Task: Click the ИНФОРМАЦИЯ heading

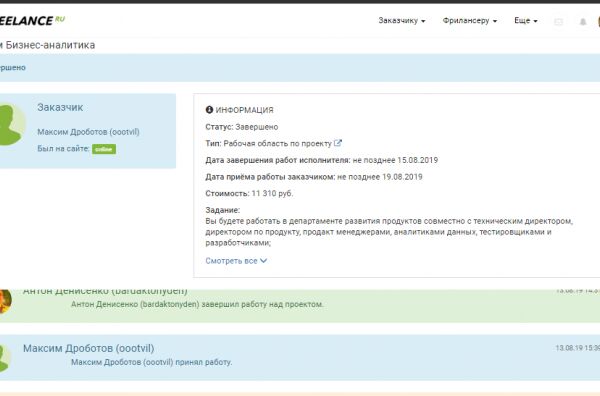Action: (245, 110)
